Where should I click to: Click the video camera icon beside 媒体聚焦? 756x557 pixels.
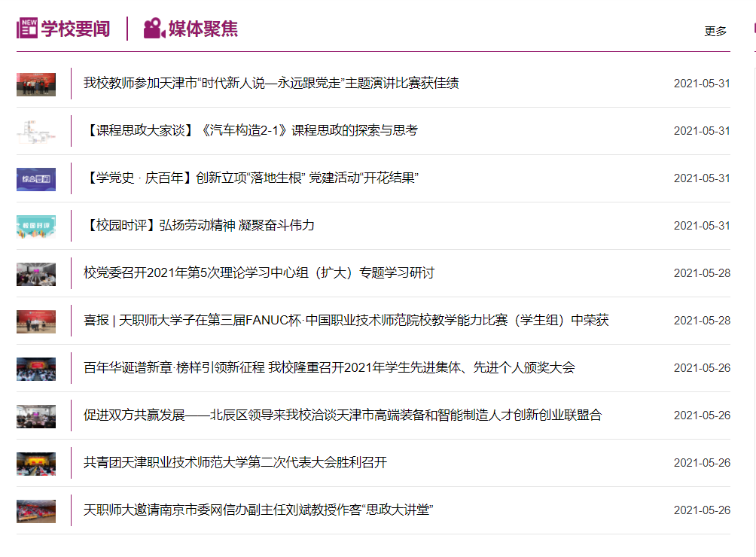coord(154,29)
